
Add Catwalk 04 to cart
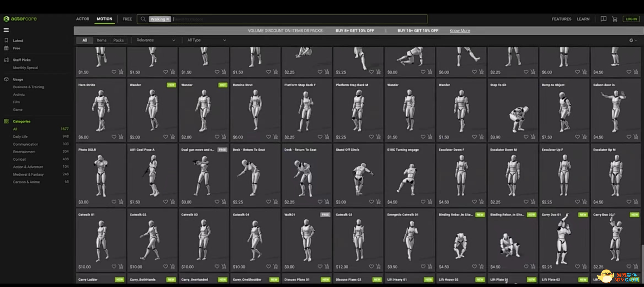276,267
